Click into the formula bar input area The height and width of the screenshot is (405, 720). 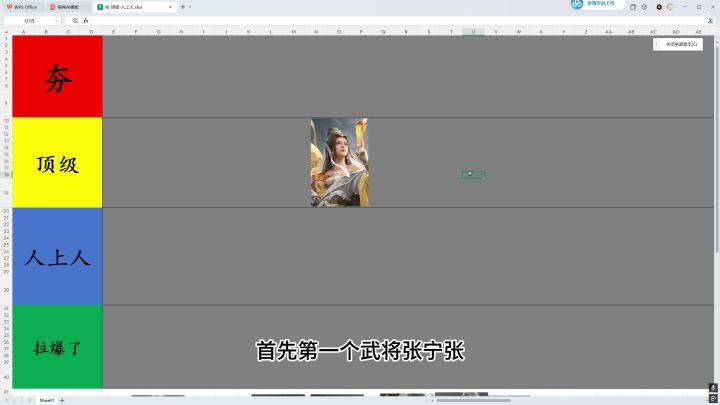coord(397,21)
